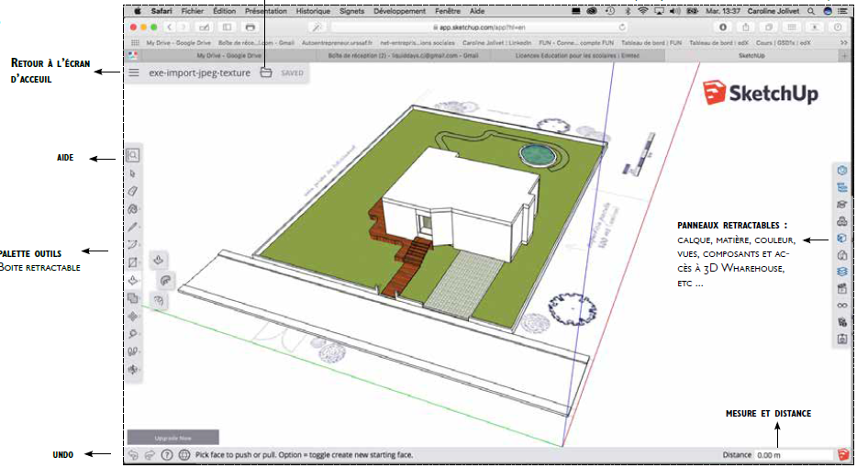868x468 pixels.
Task: Open the language globe icon
Action: pos(184,454)
